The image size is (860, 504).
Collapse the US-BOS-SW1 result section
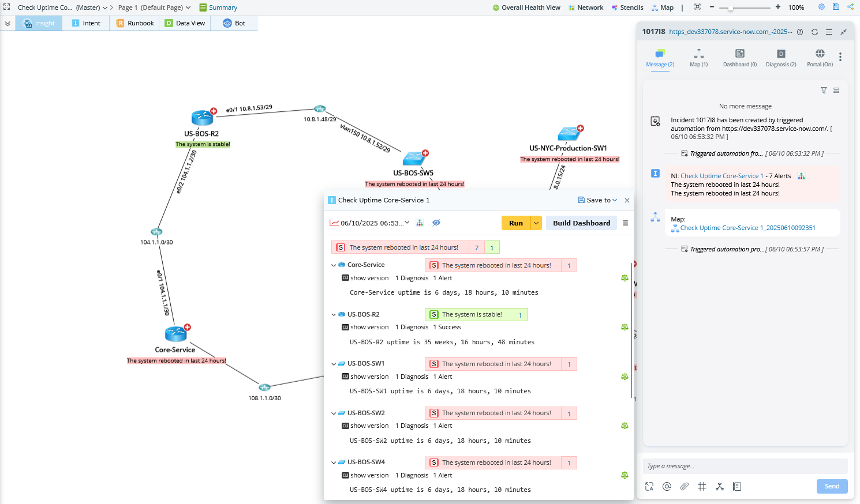pos(334,364)
